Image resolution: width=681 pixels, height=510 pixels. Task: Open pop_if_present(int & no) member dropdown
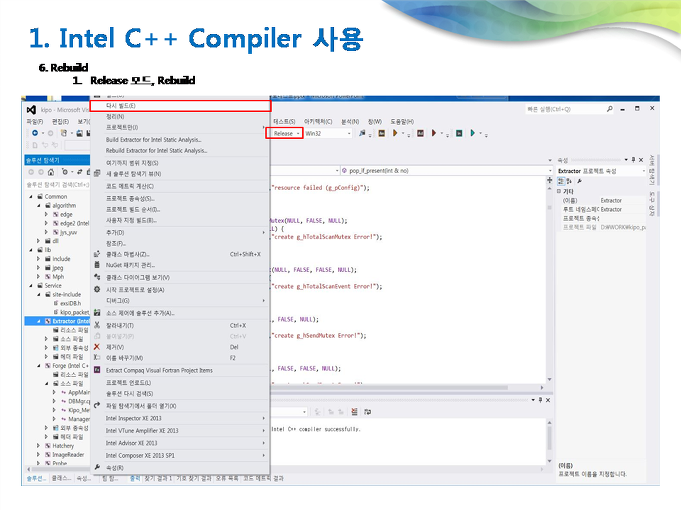tap(446, 171)
